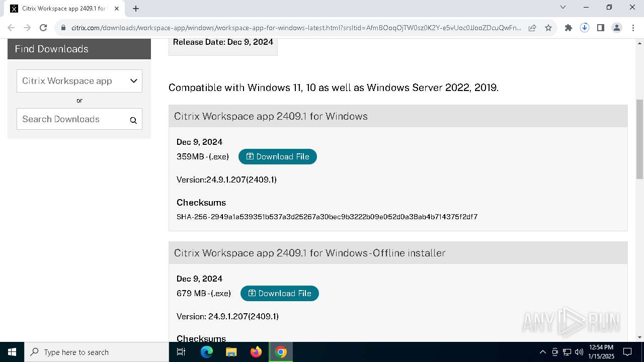This screenshot has width=644, height=362.
Task: Open the volume tray icon
Action: (x=579, y=352)
